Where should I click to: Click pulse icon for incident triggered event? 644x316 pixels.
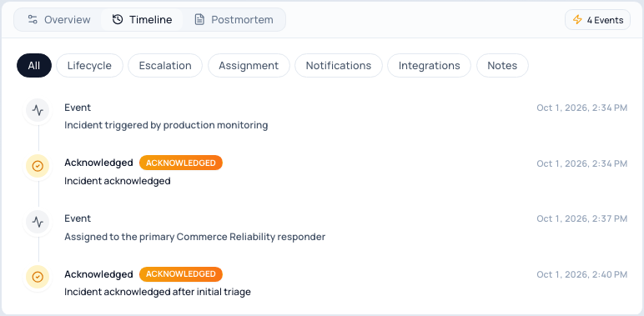click(38, 110)
